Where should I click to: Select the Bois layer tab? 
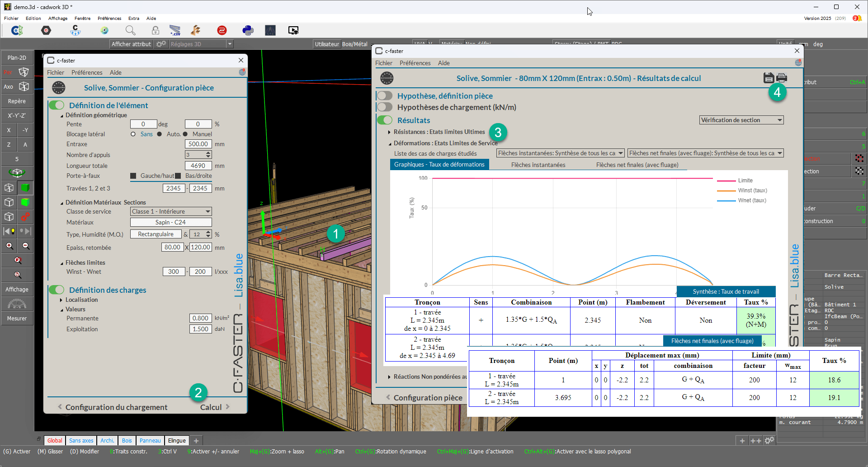[x=127, y=440]
